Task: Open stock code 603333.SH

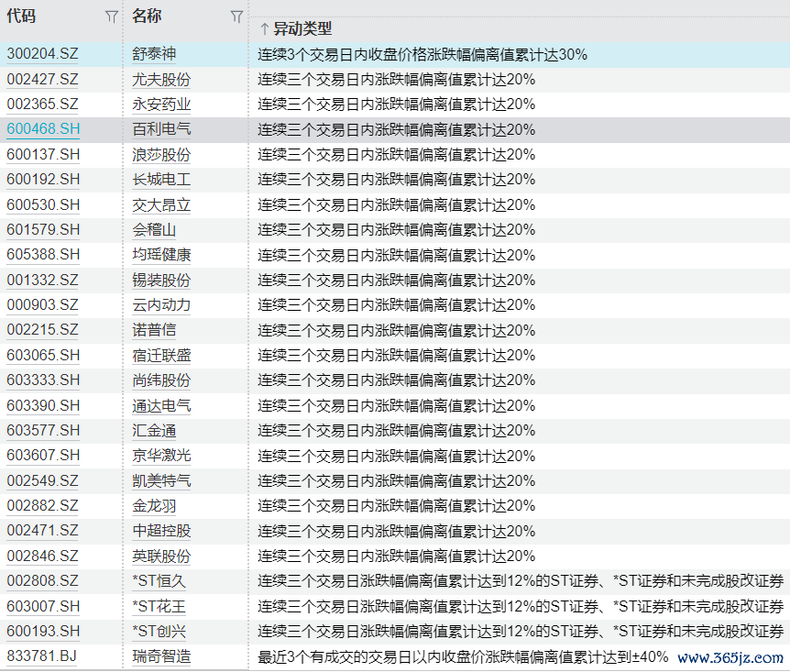Action: coord(43,380)
